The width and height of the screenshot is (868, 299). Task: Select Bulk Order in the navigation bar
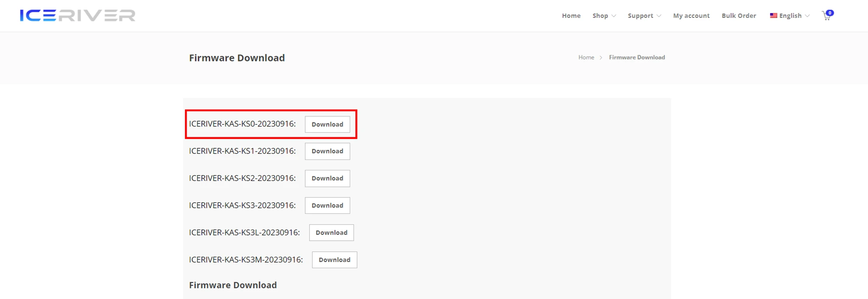(x=739, y=16)
